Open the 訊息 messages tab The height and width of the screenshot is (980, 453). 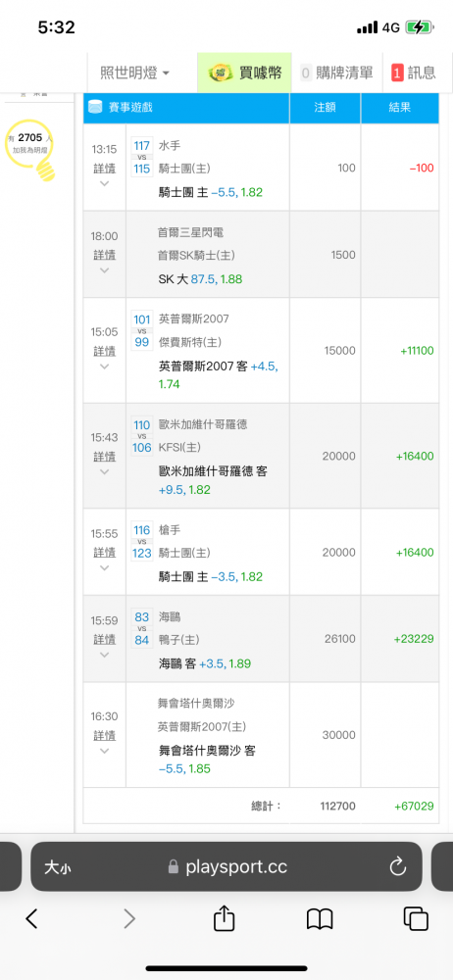pos(414,73)
